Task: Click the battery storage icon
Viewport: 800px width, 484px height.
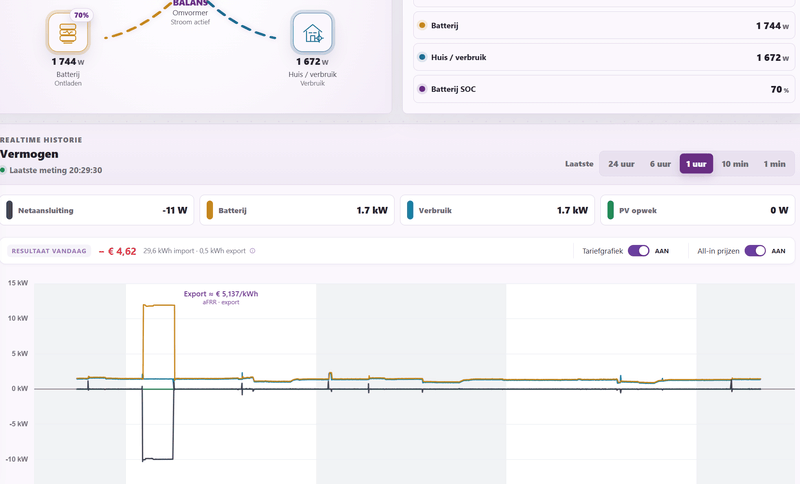Action: click(68, 33)
